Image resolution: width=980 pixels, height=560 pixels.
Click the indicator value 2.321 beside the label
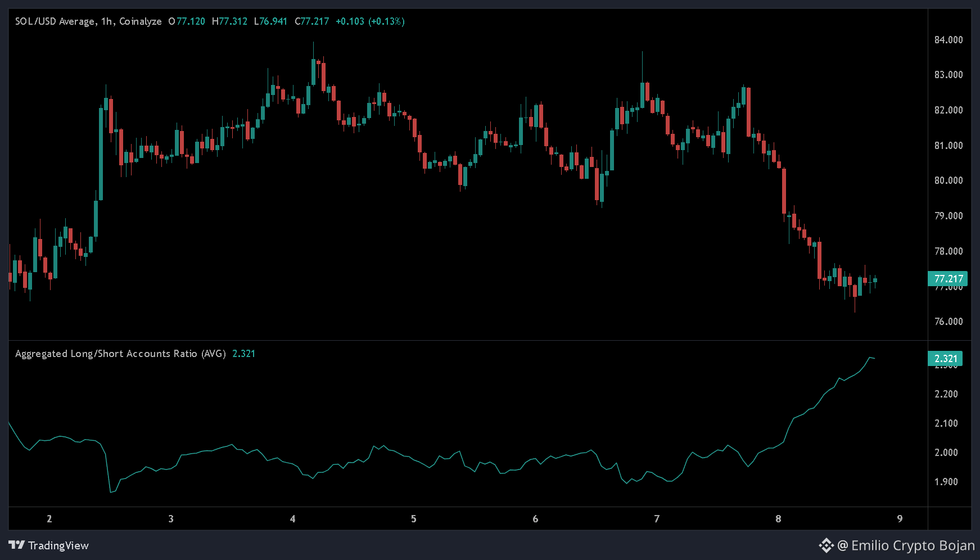244,354
